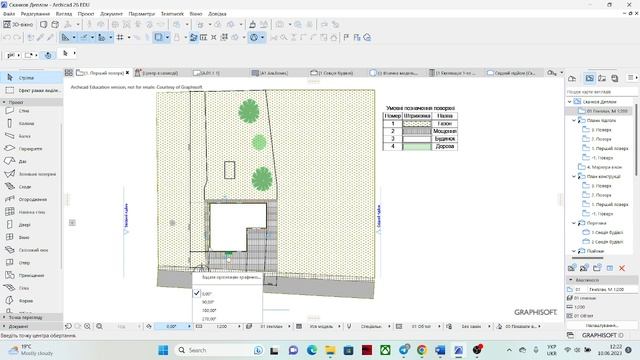Open Windows Start menu
Screen dimensions: 640x360
click(163, 350)
